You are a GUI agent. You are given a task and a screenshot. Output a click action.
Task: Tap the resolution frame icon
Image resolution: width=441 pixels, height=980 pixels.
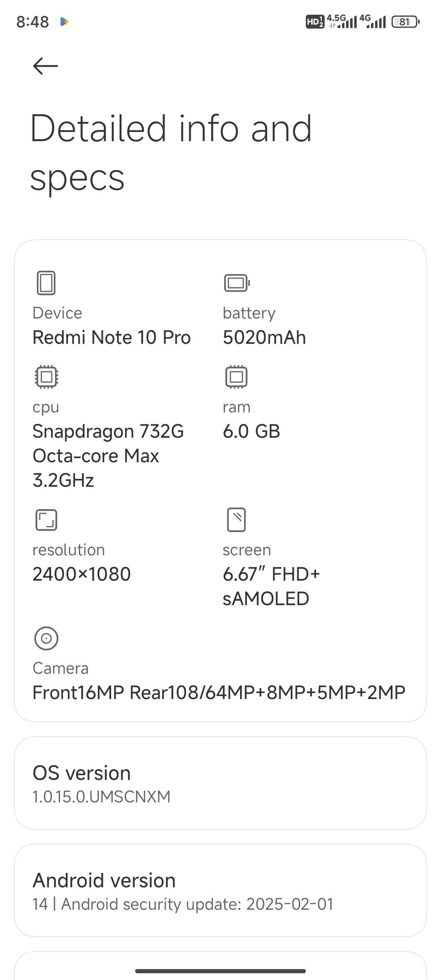coord(46,520)
